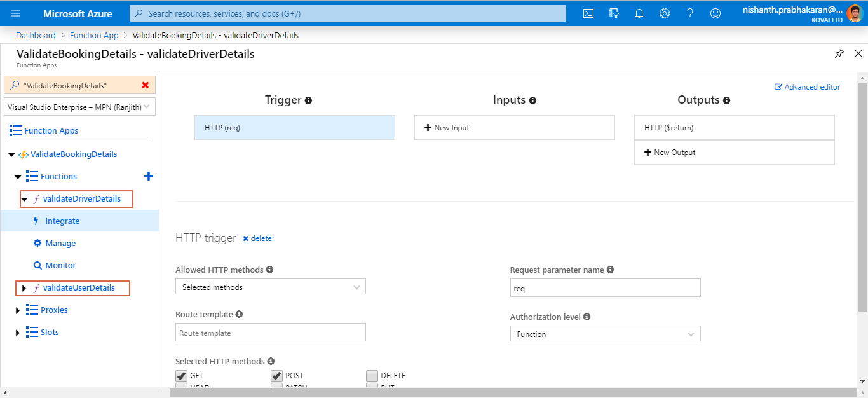Viewport: 868px width, 398px height.
Task: Enable the DELETE HTTP method checkbox
Action: tap(372, 376)
